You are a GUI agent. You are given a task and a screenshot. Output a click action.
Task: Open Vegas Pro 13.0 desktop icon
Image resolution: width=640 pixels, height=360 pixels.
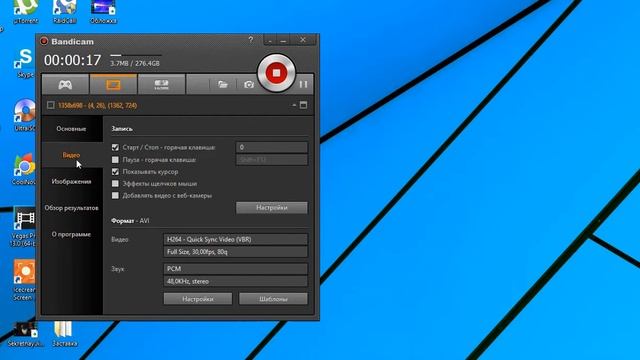click(x=24, y=226)
